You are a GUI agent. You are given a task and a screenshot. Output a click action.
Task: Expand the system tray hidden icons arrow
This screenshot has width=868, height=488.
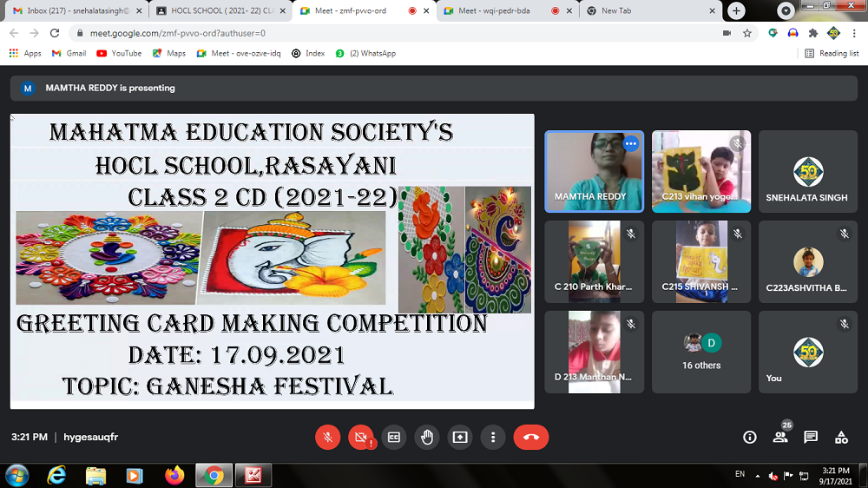point(757,476)
